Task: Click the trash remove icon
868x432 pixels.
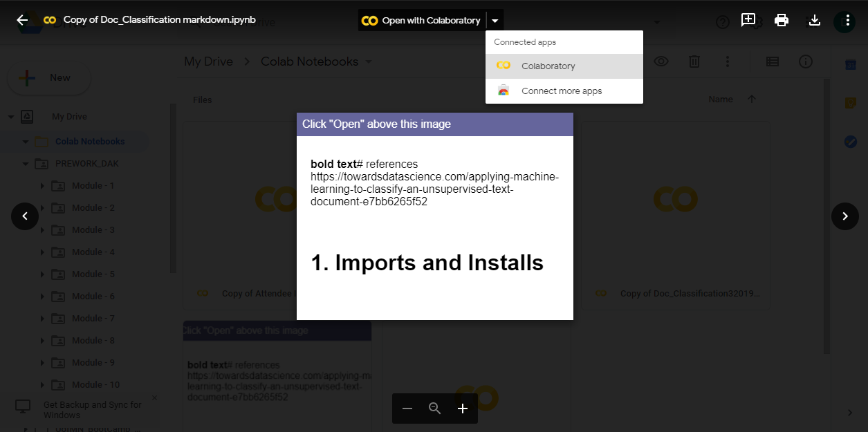Action: click(694, 62)
